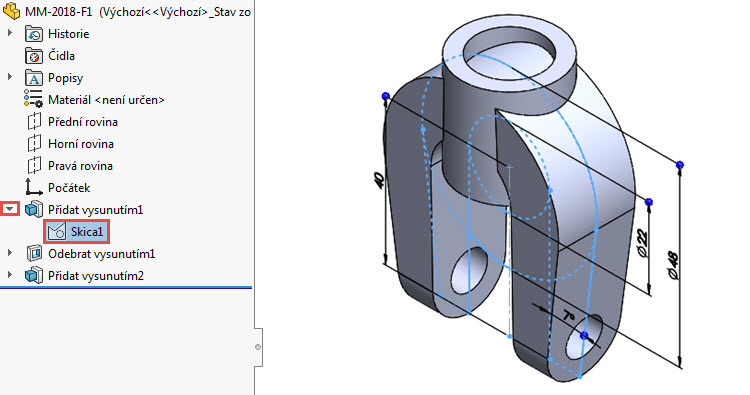Click the Pravá rovina plane icon
Image resolution: width=750 pixels, height=395 pixels.
(x=34, y=166)
